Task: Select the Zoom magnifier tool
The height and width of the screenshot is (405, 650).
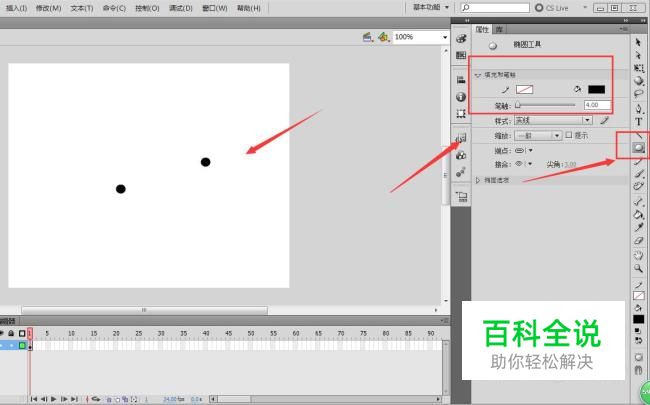Action: pos(638,268)
